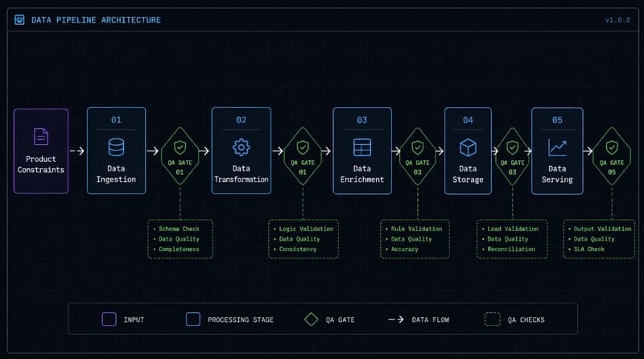Select the gear icon for Data Transformation

pos(241,147)
